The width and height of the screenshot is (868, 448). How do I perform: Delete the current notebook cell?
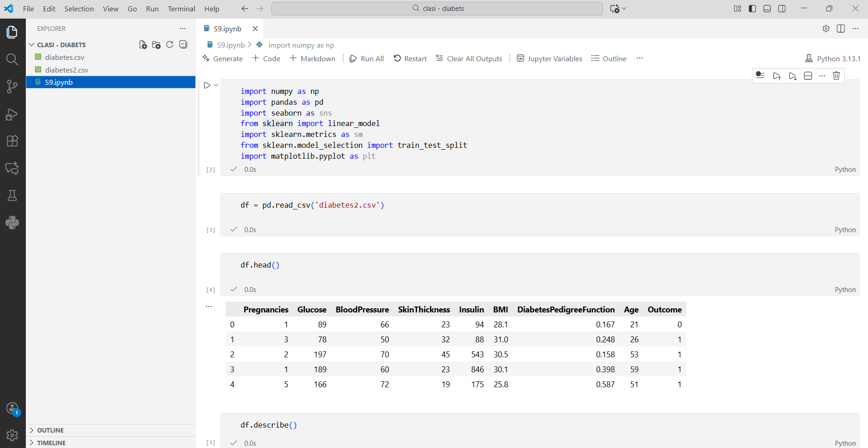tap(836, 76)
